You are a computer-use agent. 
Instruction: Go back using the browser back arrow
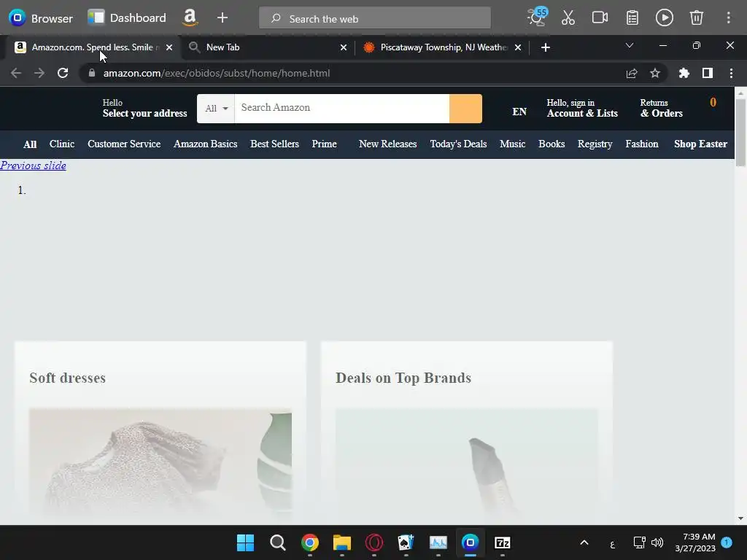[x=16, y=73]
